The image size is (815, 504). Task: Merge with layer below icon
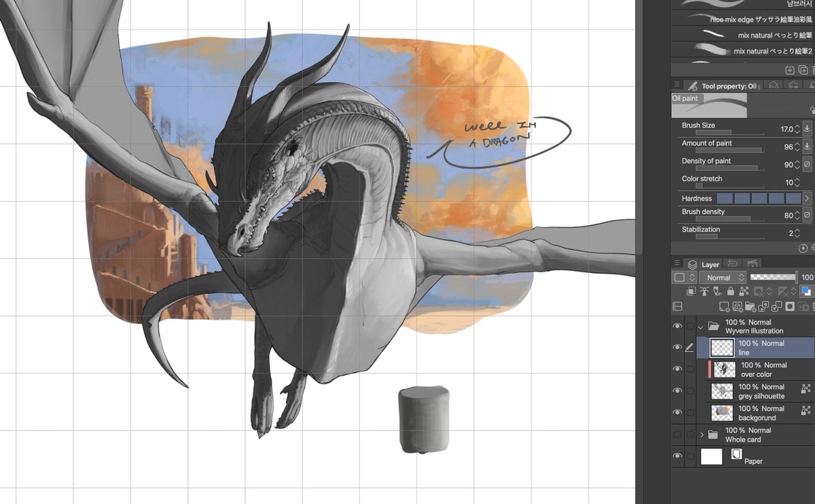(776, 307)
